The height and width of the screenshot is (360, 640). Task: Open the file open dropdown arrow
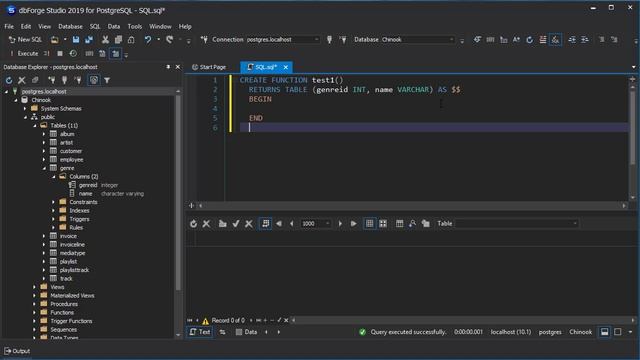click(65, 40)
